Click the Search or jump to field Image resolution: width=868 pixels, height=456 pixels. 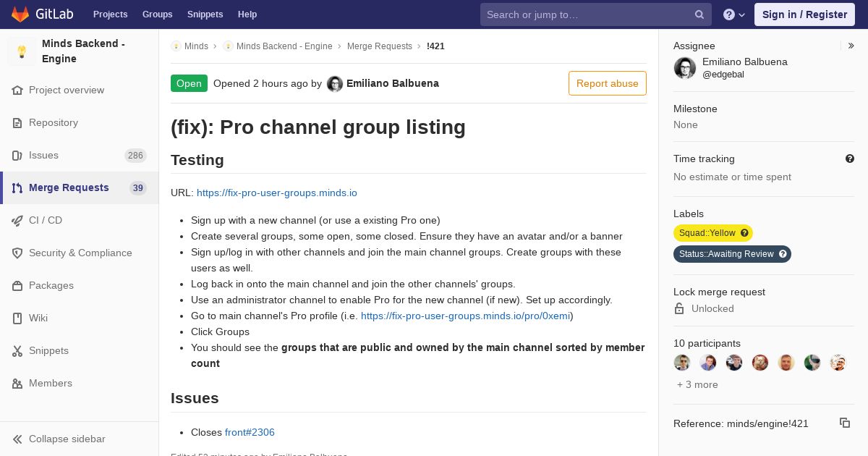(x=596, y=14)
